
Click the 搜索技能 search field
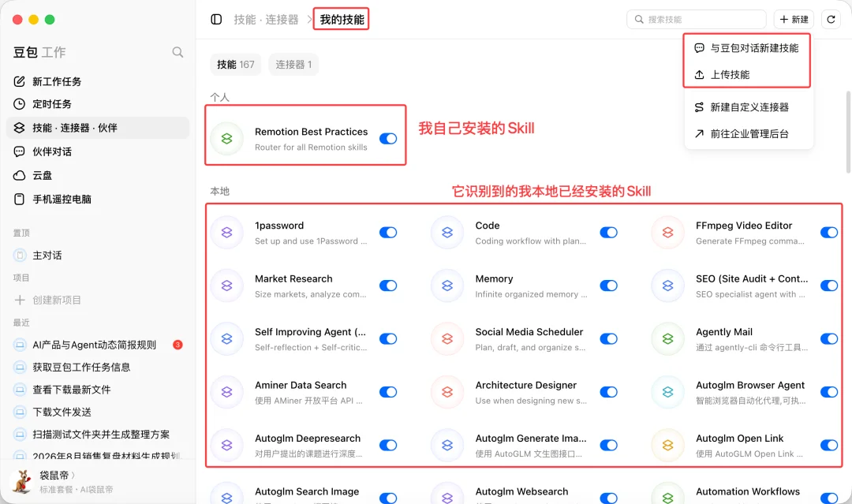tap(697, 20)
